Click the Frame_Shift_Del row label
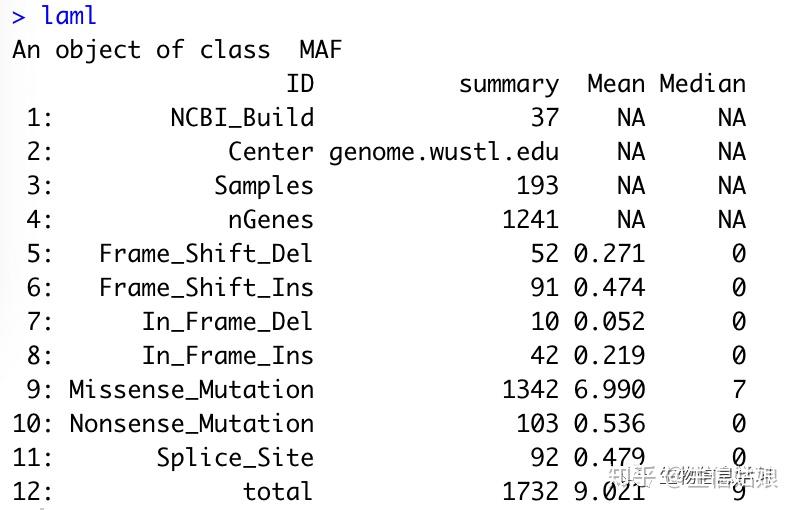 (x=205, y=254)
